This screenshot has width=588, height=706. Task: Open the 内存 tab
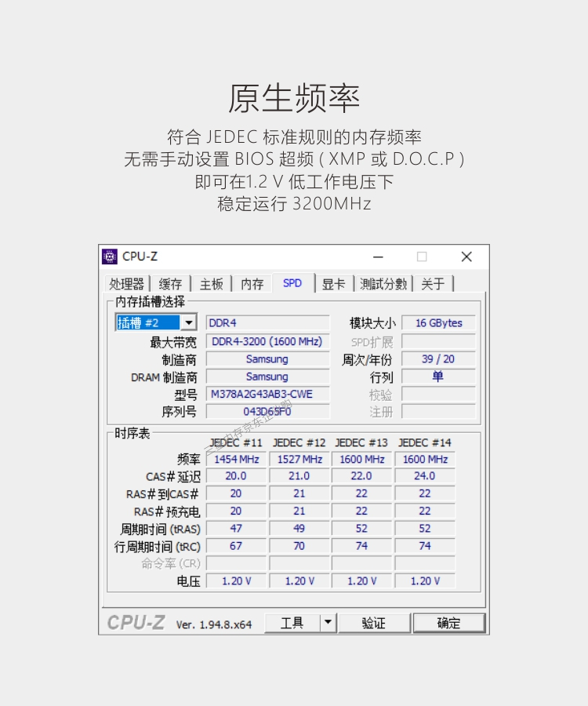click(x=252, y=284)
